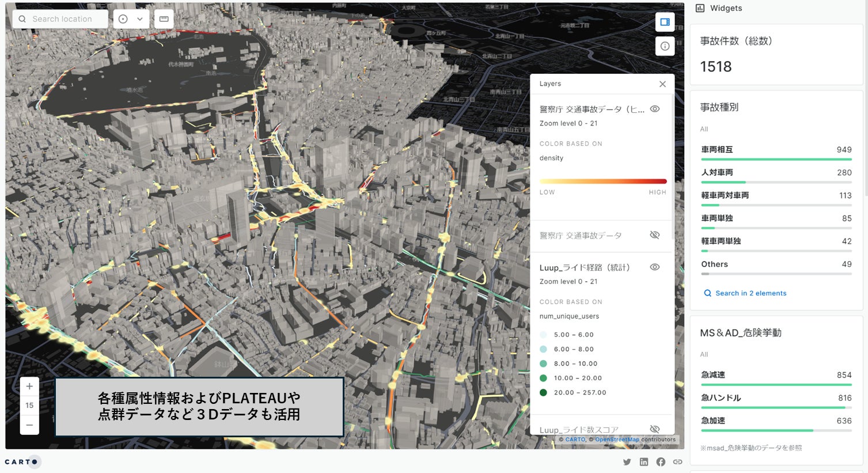Screen dimensions: 868x473
Task: Click the Layers panel title
Action: [550, 84]
